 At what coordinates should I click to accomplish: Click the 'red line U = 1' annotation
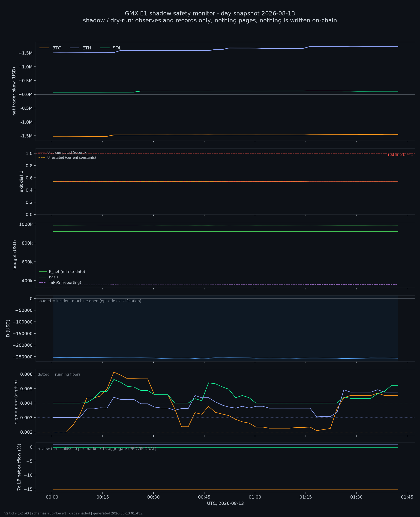click(400, 155)
